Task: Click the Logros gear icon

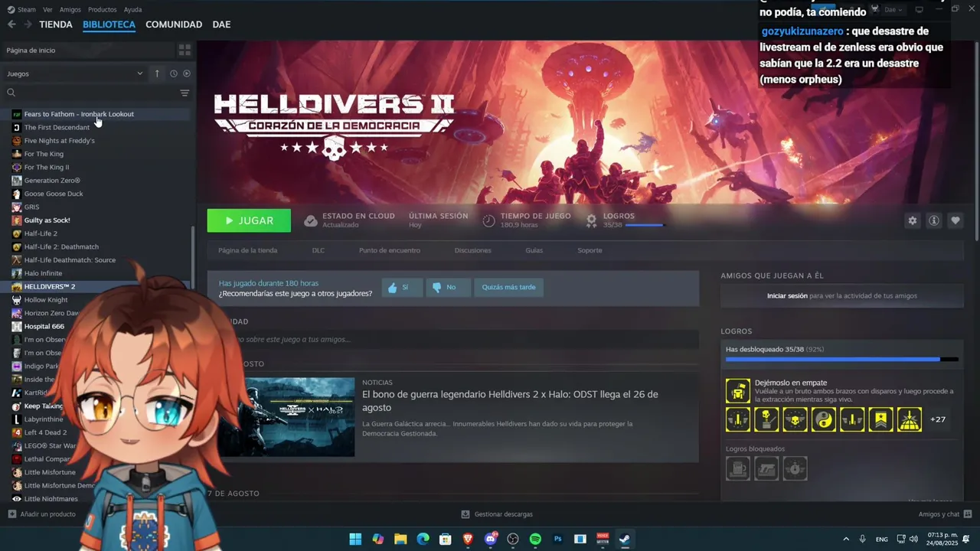Action: click(x=591, y=220)
